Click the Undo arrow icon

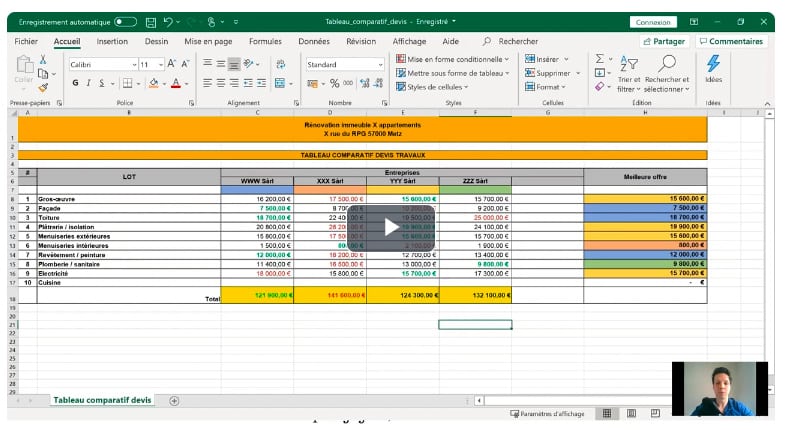(x=169, y=21)
